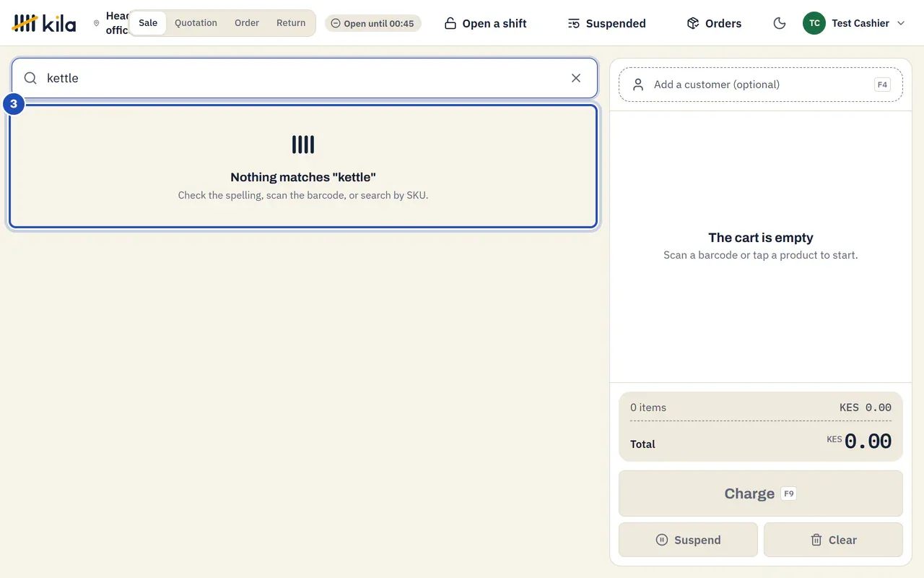
Task: Click the person icon in customer field
Action: (x=638, y=85)
